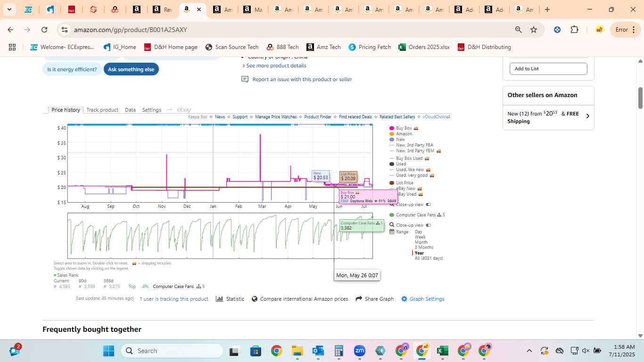Open a new browser tab
Screen dimensions: 644x362
tap(547, 9)
